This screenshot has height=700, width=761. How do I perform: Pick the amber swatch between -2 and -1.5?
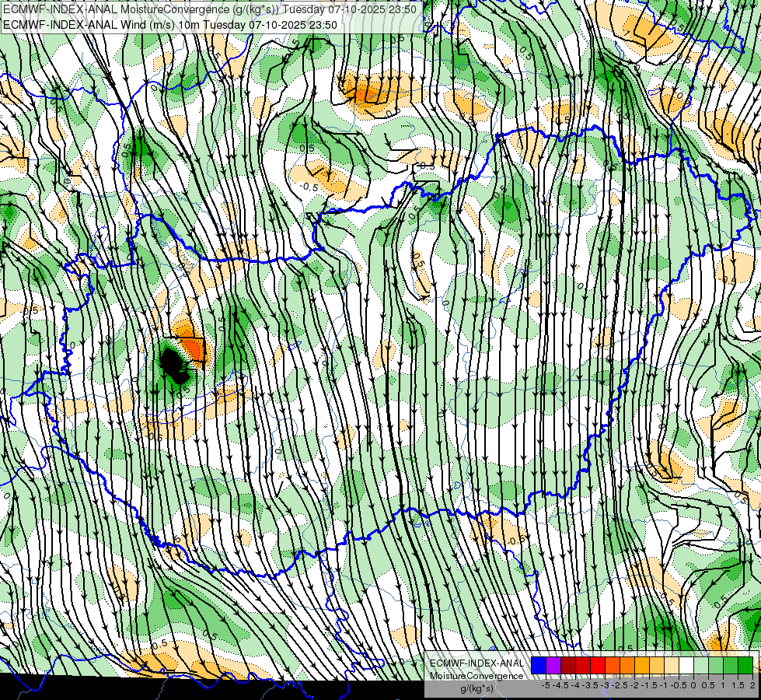(642, 665)
